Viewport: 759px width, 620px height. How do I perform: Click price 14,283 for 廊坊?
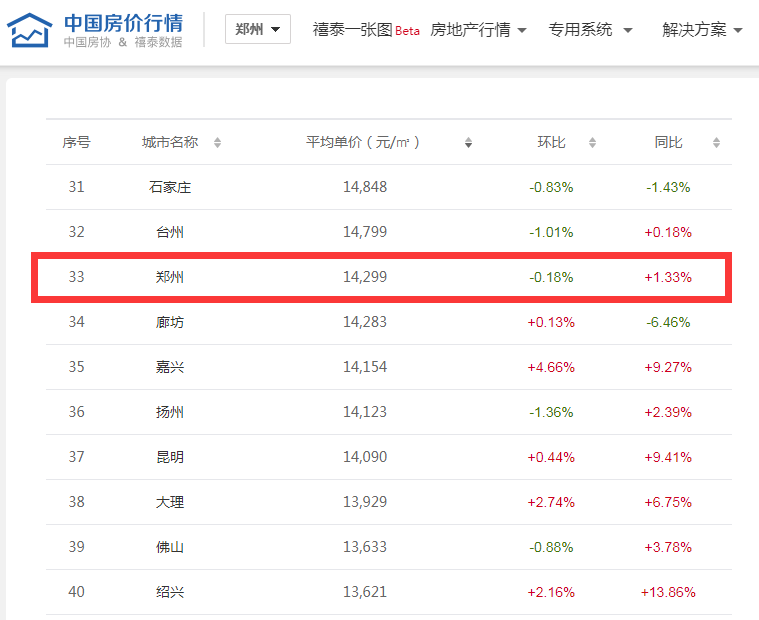(365, 322)
